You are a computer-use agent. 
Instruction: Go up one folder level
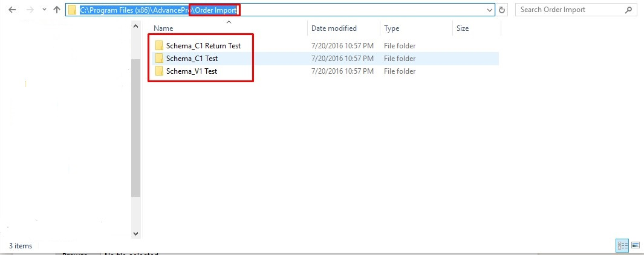[x=56, y=10]
